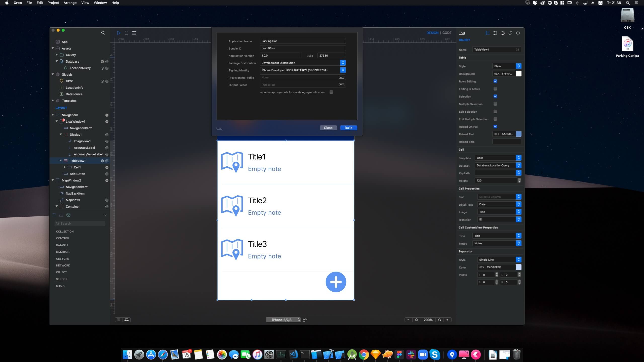
Task: Click the Run play icon in toolbar
Action: pos(119,33)
